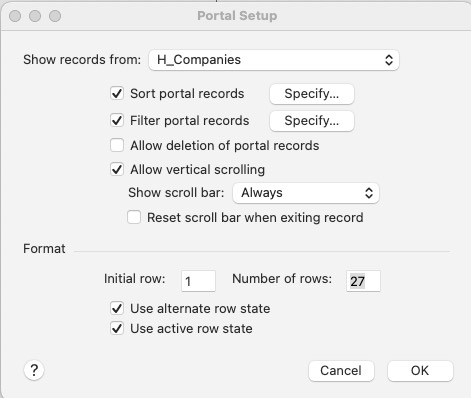Open the Show scroll bar Always dropdown
471x398 pixels.
(x=306, y=193)
